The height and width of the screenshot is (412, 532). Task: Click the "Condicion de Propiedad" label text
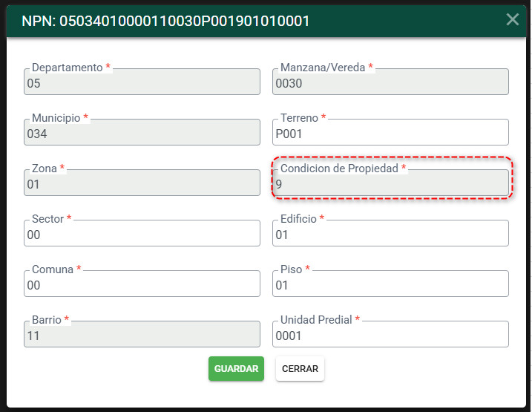click(339, 169)
